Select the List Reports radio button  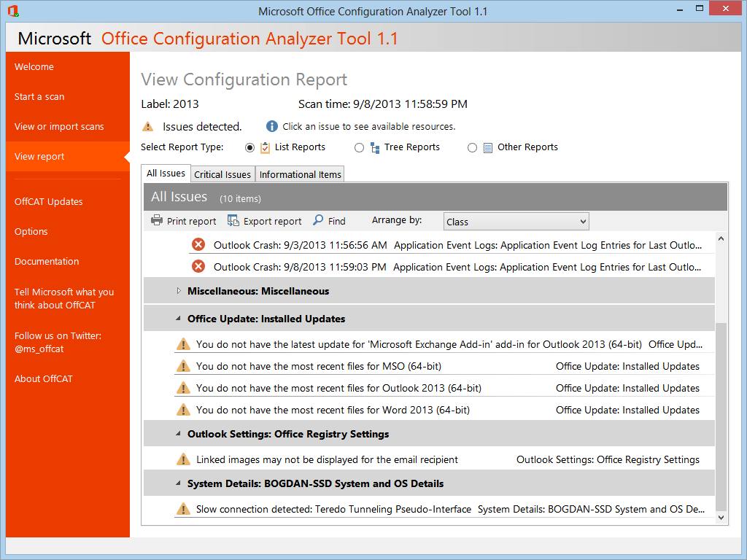pos(249,147)
